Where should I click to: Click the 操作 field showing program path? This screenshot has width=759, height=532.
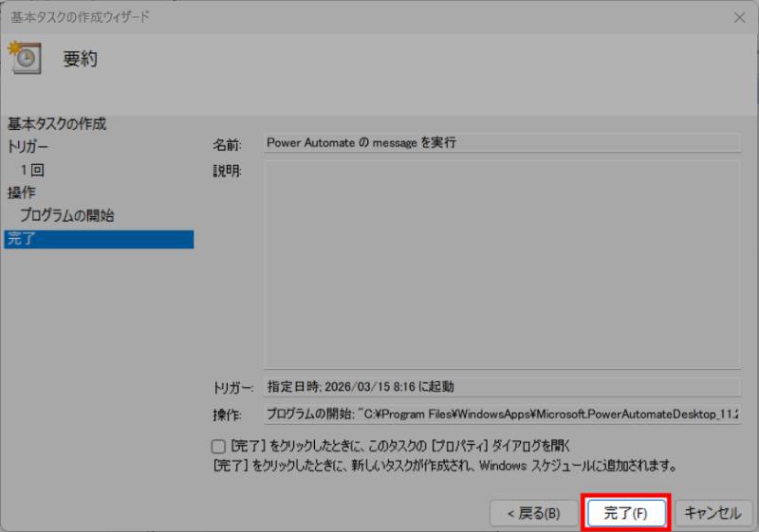click(x=503, y=414)
